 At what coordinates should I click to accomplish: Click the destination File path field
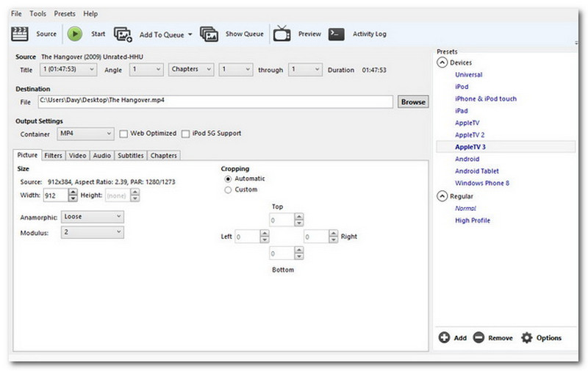click(215, 102)
